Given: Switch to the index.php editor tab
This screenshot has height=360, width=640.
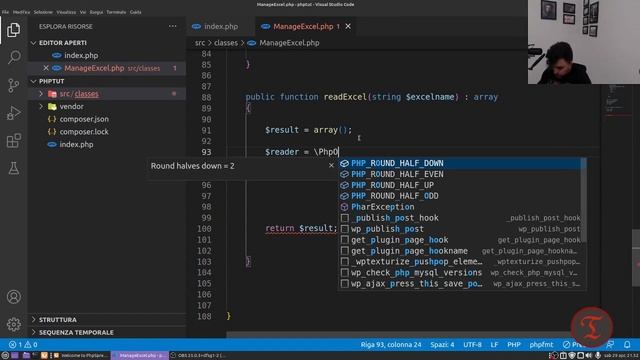Looking at the screenshot, I should tap(221, 26).
